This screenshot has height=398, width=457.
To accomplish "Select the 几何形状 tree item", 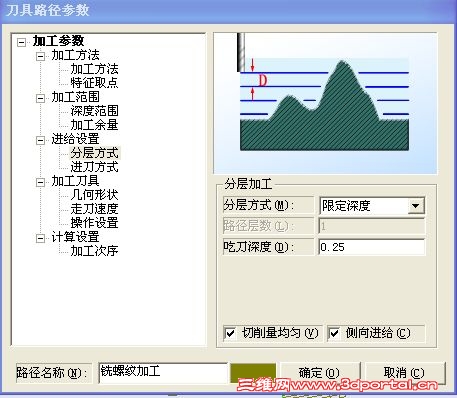I will pyautogui.click(x=94, y=195).
